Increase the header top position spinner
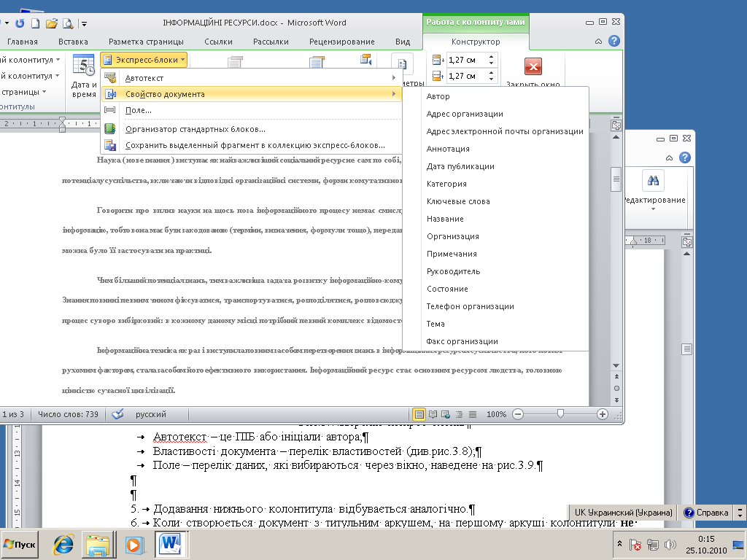Image resolution: width=747 pixels, height=560 pixels. (492, 57)
